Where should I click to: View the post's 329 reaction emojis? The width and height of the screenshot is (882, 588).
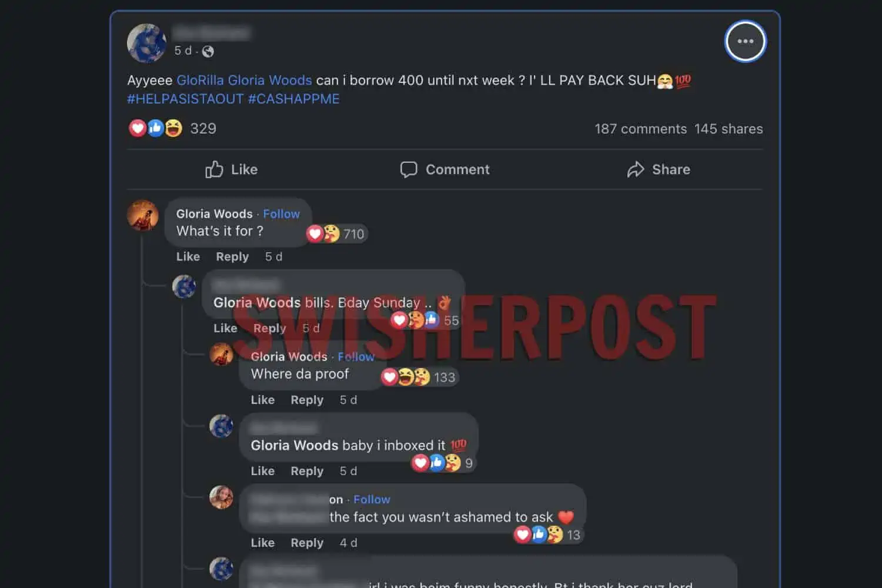tap(172, 128)
